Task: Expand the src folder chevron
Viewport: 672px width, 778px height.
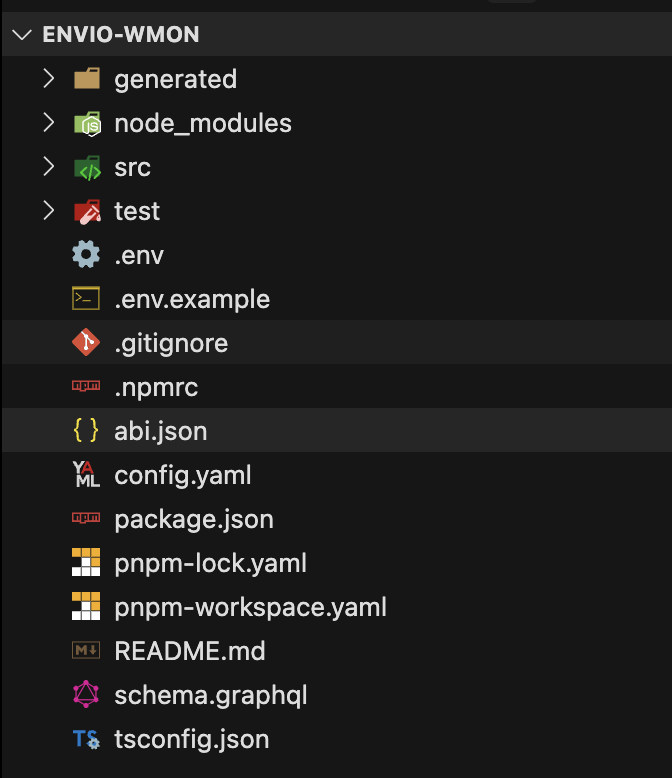Action: click(48, 167)
